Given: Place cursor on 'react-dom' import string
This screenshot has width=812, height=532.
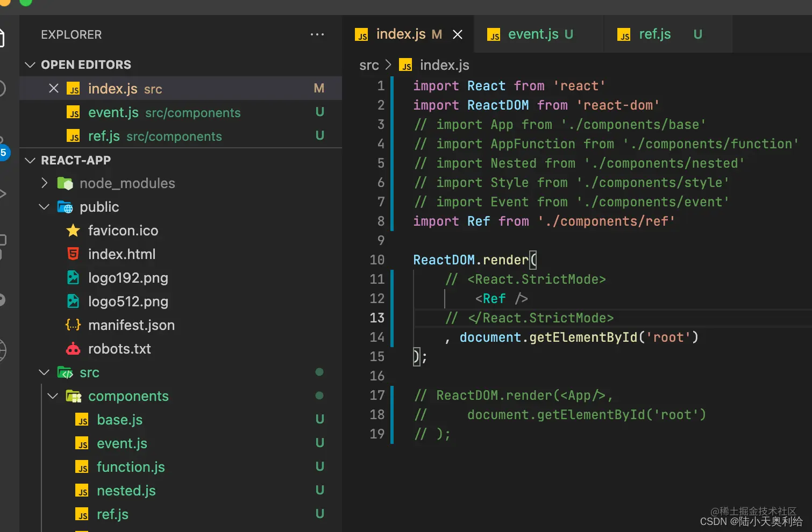Looking at the screenshot, I should pos(618,105).
